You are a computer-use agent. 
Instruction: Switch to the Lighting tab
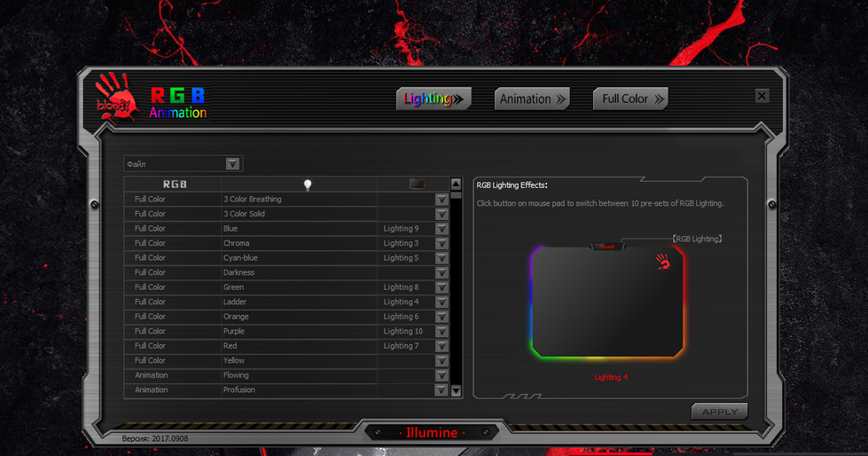coord(434,98)
